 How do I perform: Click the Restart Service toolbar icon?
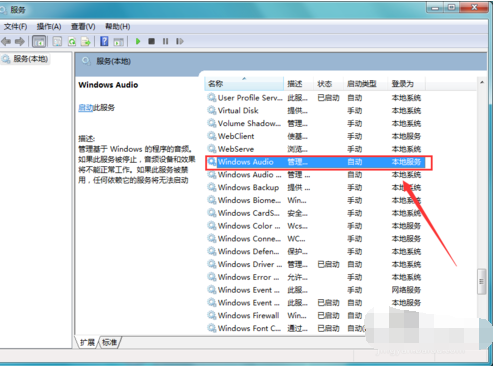180,41
